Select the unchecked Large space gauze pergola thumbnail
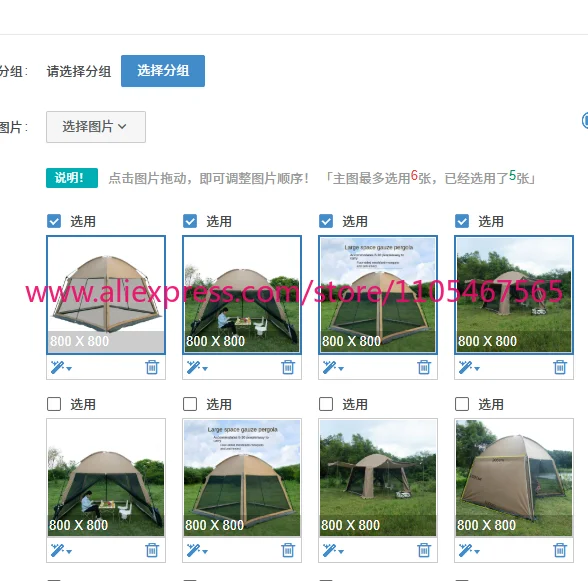 [242, 478]
